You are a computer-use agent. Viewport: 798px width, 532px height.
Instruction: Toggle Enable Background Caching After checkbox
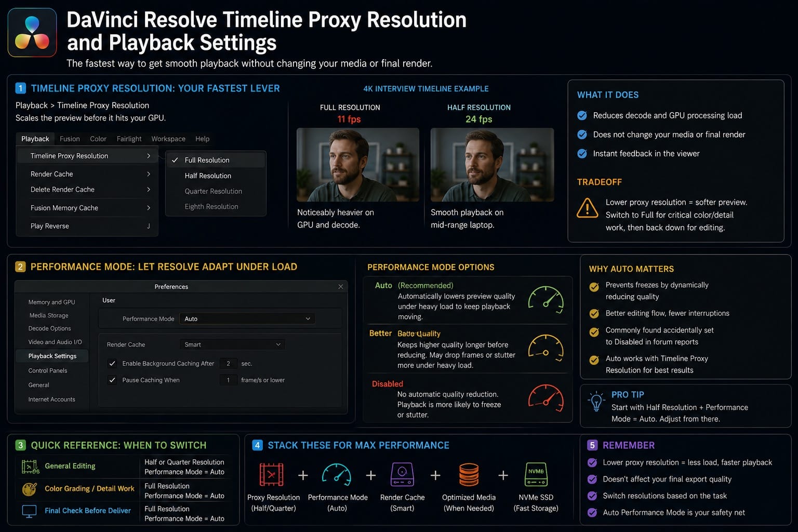point(112,364)
